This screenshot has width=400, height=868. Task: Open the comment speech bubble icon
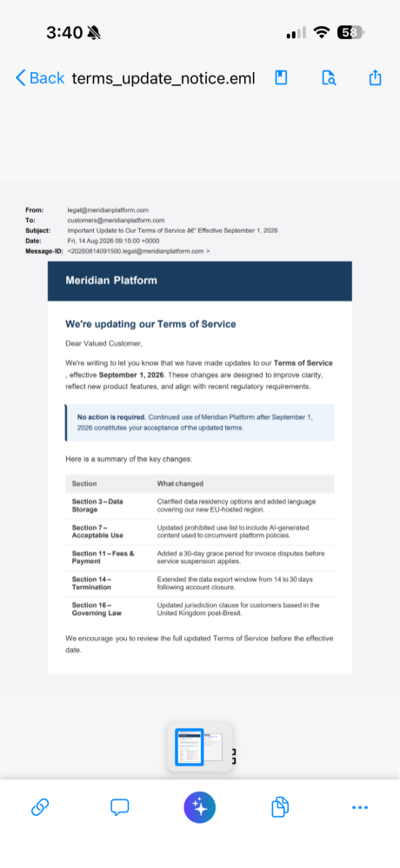tap(120, 807)
